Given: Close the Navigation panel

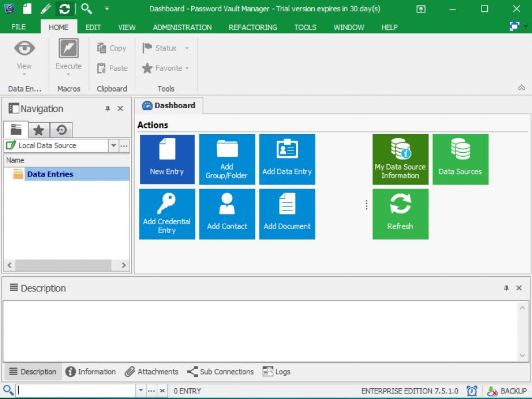Looking at the screenshot, I should pyautogui.click(x=120, y=109).
